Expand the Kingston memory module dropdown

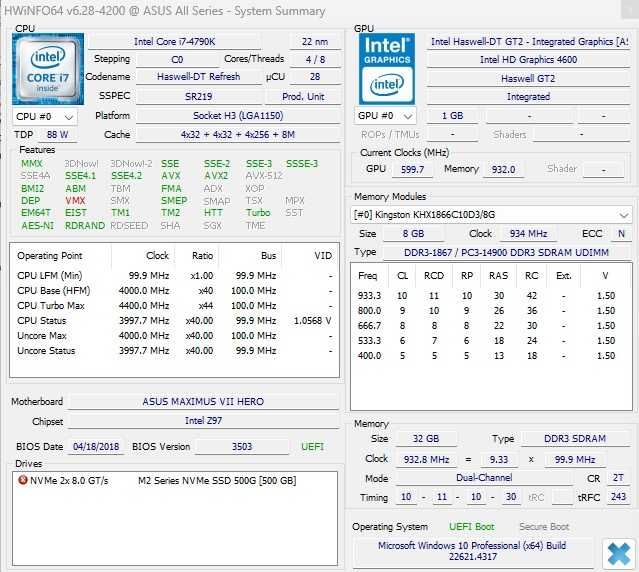pyautogui.click(x=491, y=215)
